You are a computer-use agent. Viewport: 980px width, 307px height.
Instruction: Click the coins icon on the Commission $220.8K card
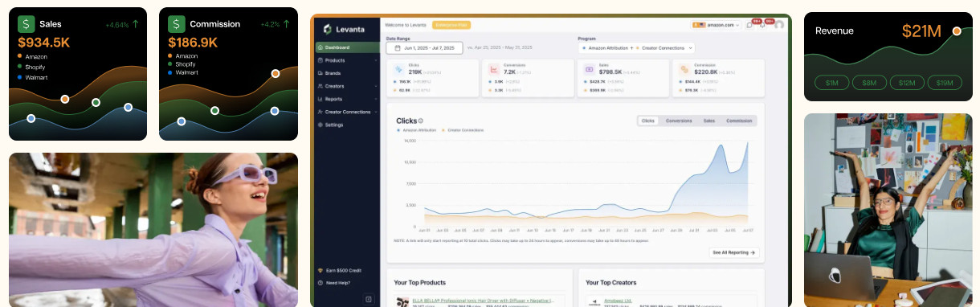click(684, 69)
